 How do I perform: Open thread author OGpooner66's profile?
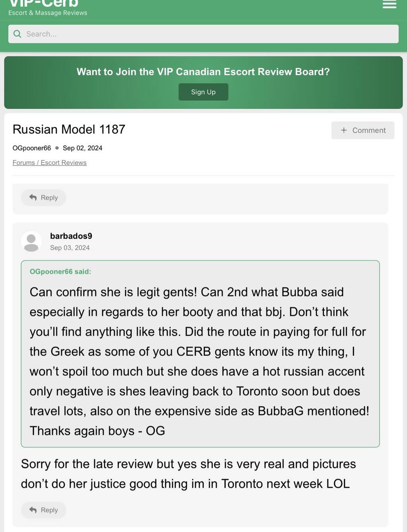click(x=32, y=148)
